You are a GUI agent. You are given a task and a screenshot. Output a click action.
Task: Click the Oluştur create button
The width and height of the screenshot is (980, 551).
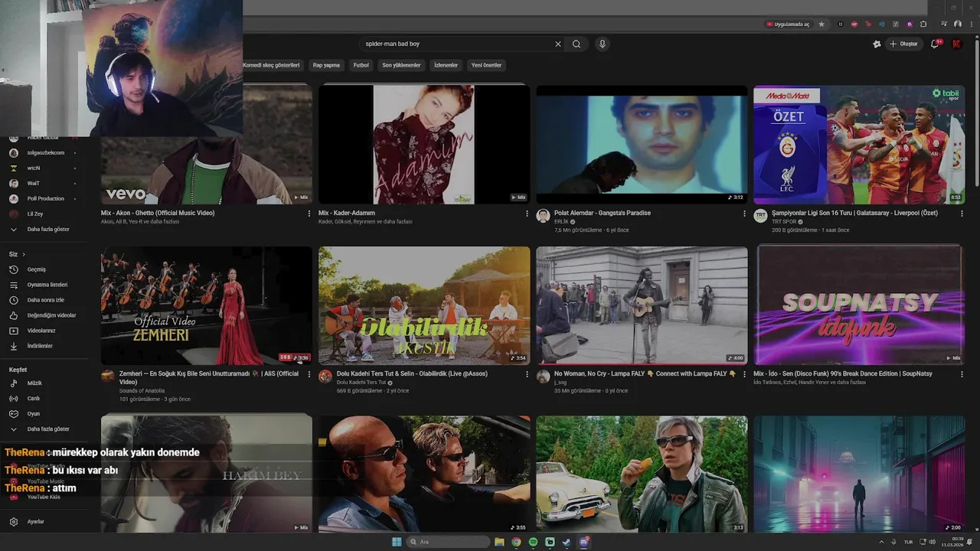pos(903,44)
